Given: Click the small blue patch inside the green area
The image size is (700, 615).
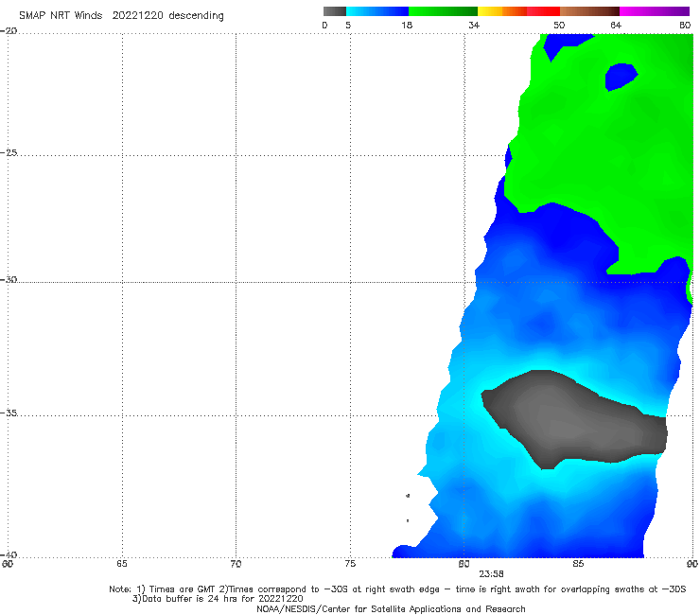Looking at the screenshot, I should coord(621,77).
